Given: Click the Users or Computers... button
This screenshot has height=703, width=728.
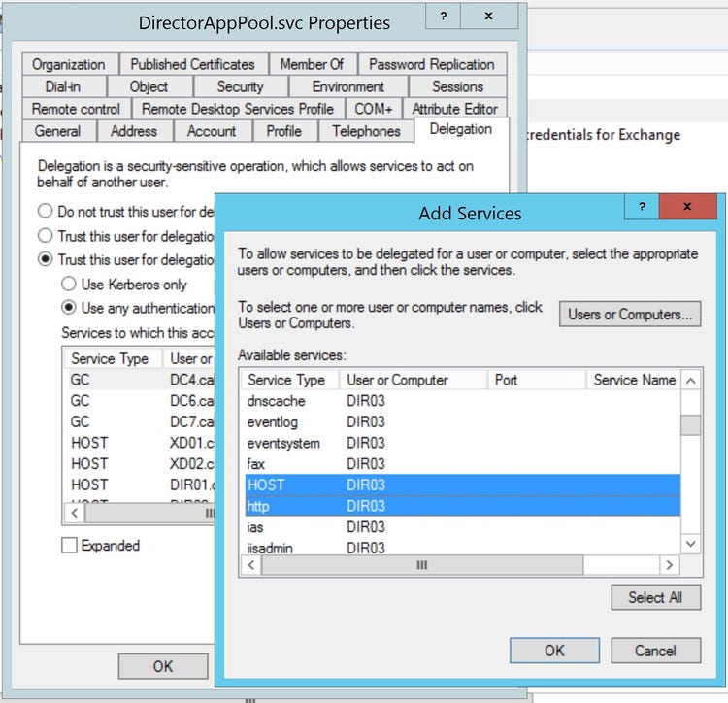Looking at the screenshot, I should 630,314.
